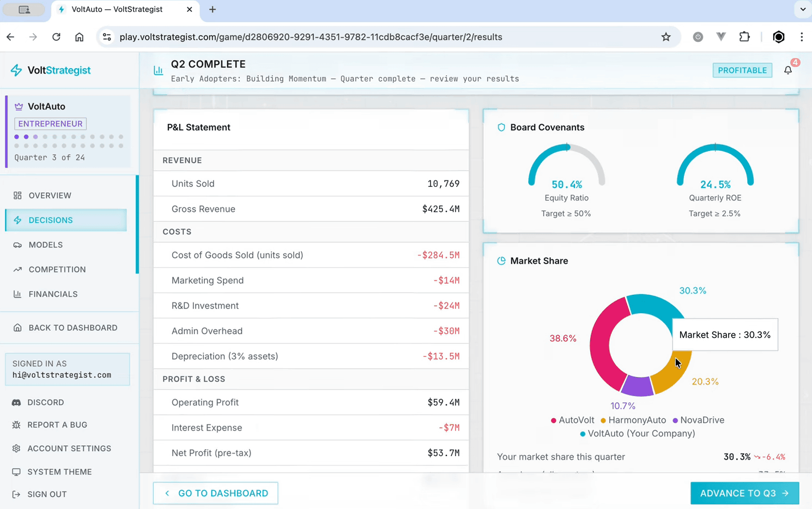812x509 pixels.
Task: Reload the page in browser
Action: pyautogui.click(x=56, y=37)
